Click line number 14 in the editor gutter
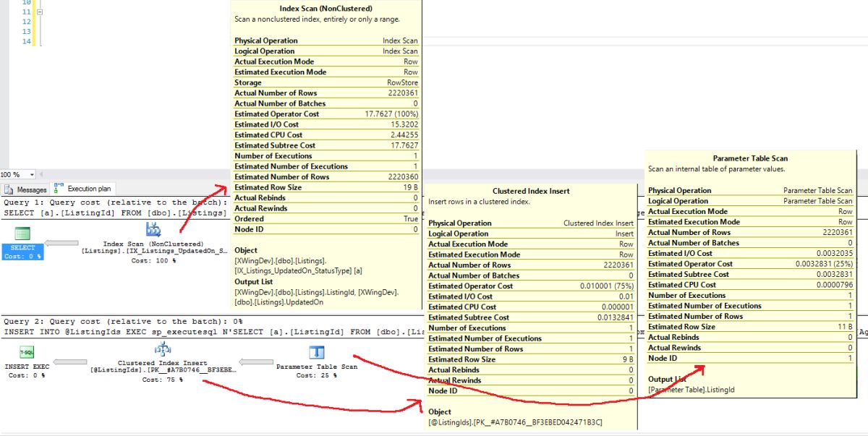The image size is (868, 436). click(x=27, y=41)
